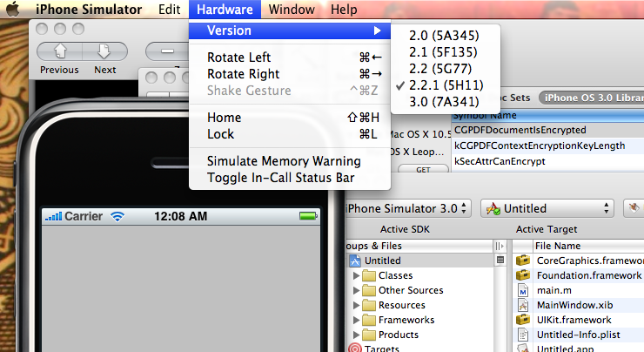Click CoreGraphics.framework toolbox icon

[x=523, y=261]
